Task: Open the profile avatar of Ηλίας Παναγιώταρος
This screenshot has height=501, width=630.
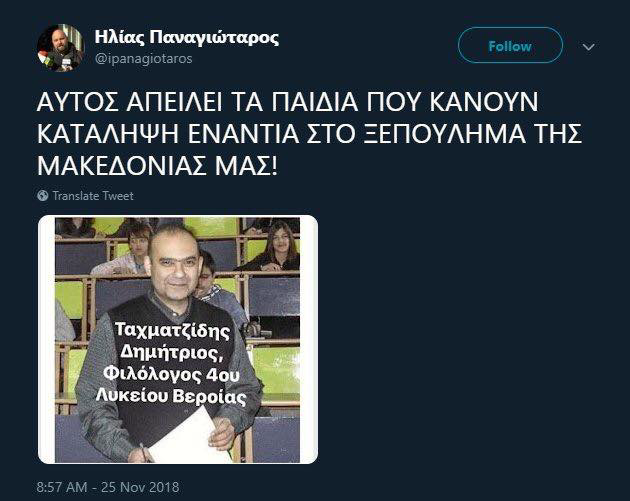Action: pos(60,48)
